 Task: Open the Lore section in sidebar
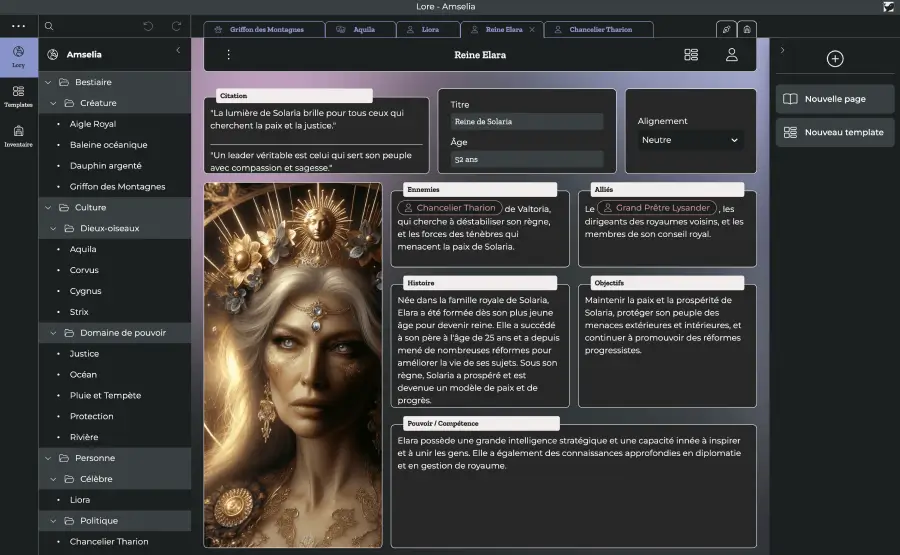click(x=18, y=57)
